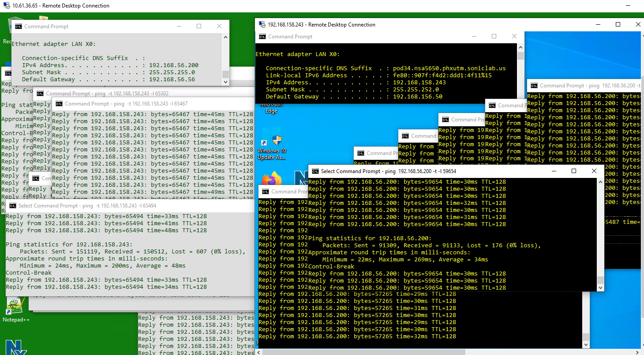Click the 'Minimum = 24ms, Maximum = 200ms' line

click(102, 266)
